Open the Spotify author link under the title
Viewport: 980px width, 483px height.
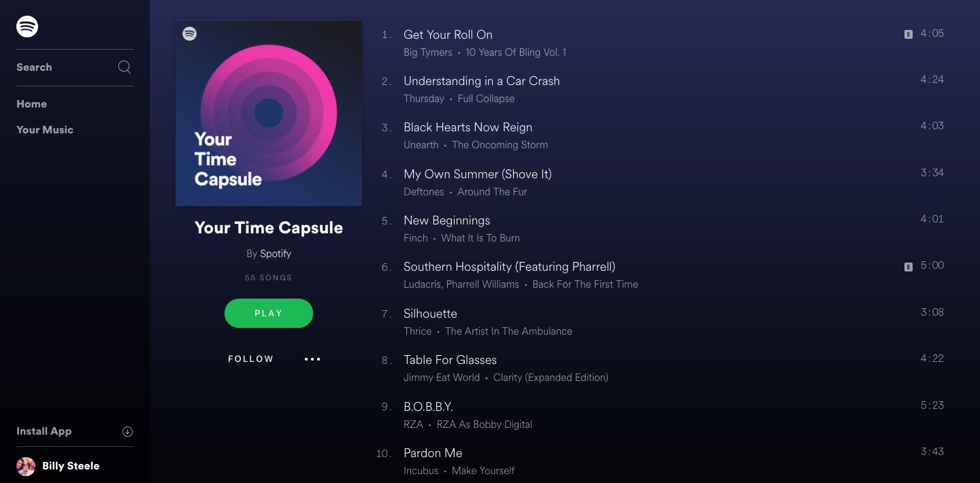[276, 254]
